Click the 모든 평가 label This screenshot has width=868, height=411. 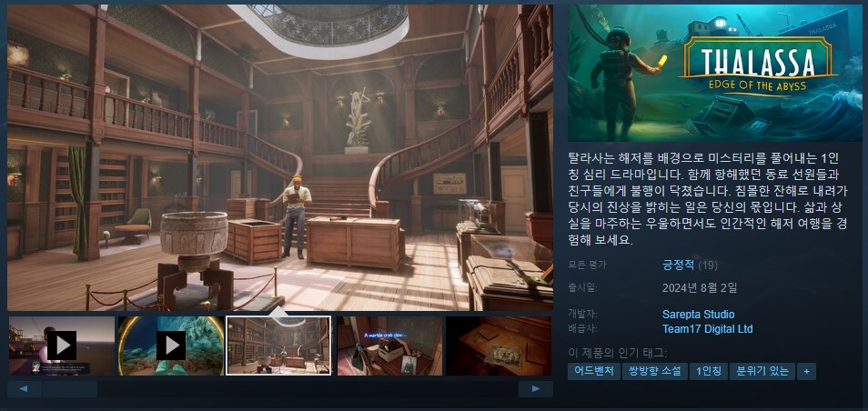(x=588, y=265)
